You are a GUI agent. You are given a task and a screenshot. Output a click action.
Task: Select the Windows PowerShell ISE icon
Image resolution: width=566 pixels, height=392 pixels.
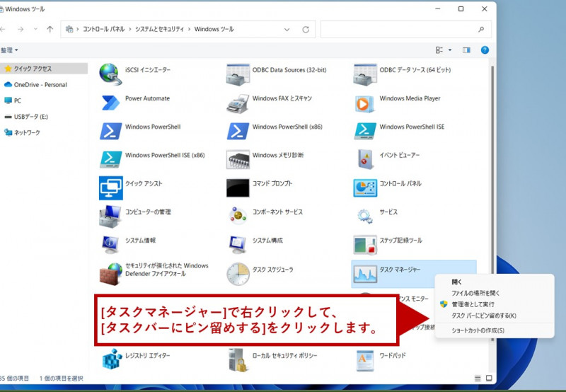tap(365, 132)
